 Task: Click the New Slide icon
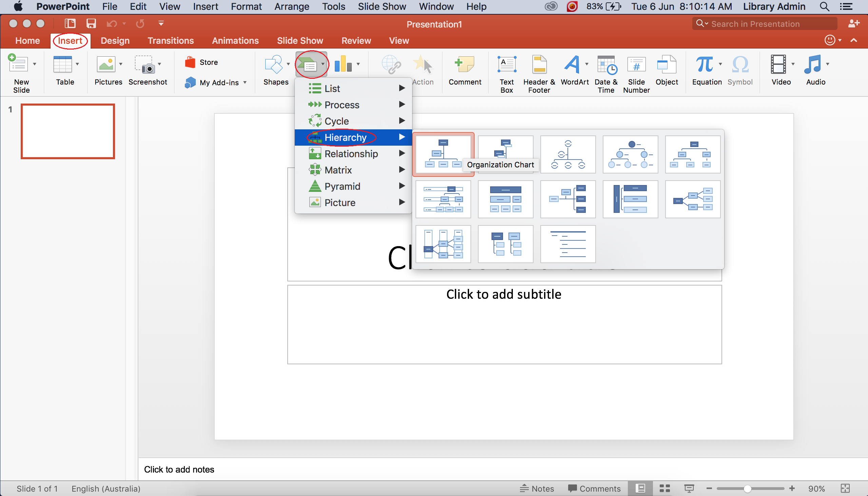(18, 63)
